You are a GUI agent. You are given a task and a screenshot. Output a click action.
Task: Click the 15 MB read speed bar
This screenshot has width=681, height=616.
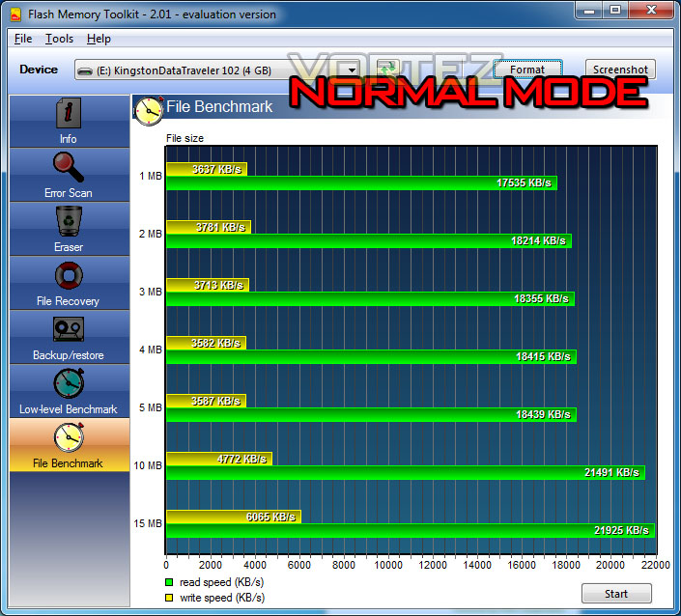411,530
